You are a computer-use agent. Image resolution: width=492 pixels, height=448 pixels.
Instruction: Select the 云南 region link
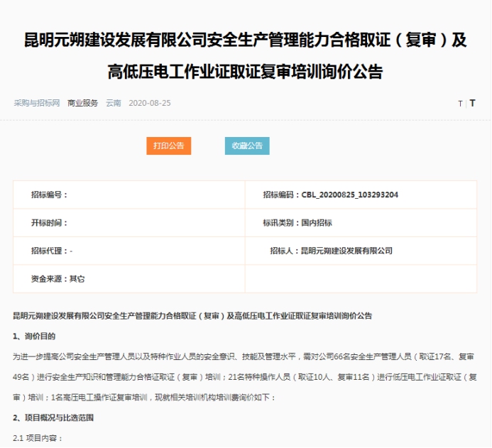(114, 103)
